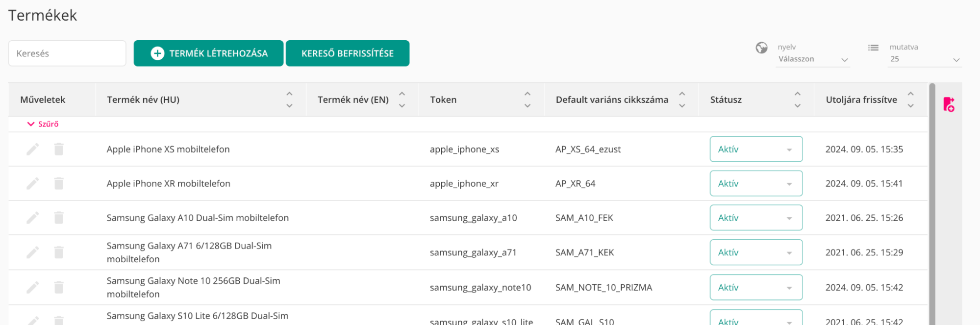Viewport: 980px width, 325px height.
Task: Open the mutatva 25 page-size dropdown
Action: [x=924, y=59]
